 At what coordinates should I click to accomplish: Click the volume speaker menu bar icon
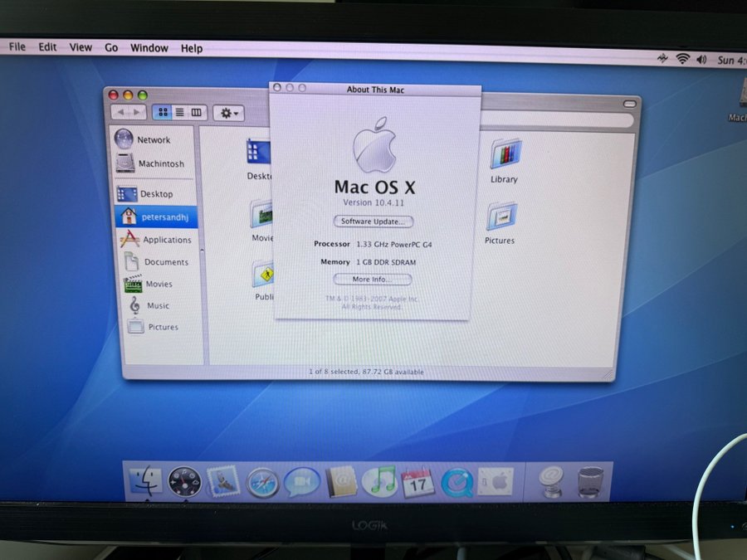(x=701, y=60)
